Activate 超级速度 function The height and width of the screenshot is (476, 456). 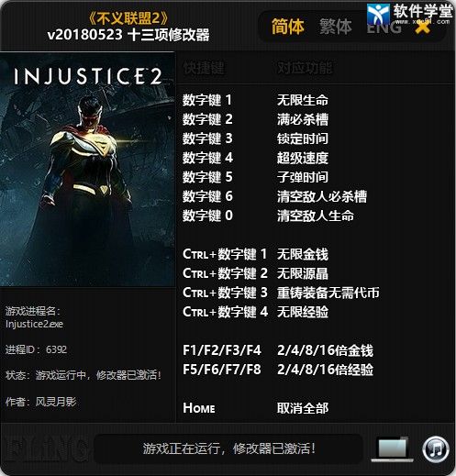click(x=303, y=158)
